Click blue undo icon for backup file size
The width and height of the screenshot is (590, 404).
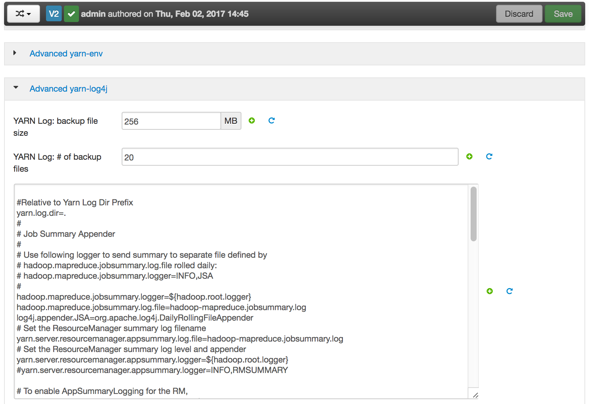[x=271, y=120]
